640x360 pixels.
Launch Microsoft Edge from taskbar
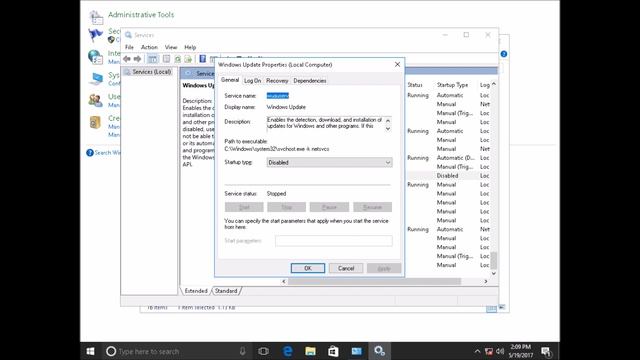[x=287, y=351]
